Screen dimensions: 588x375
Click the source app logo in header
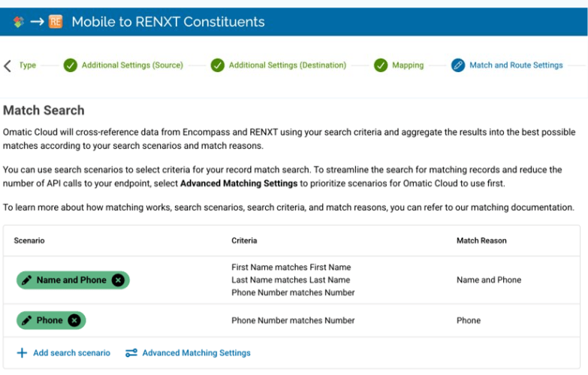coord(18,22)
